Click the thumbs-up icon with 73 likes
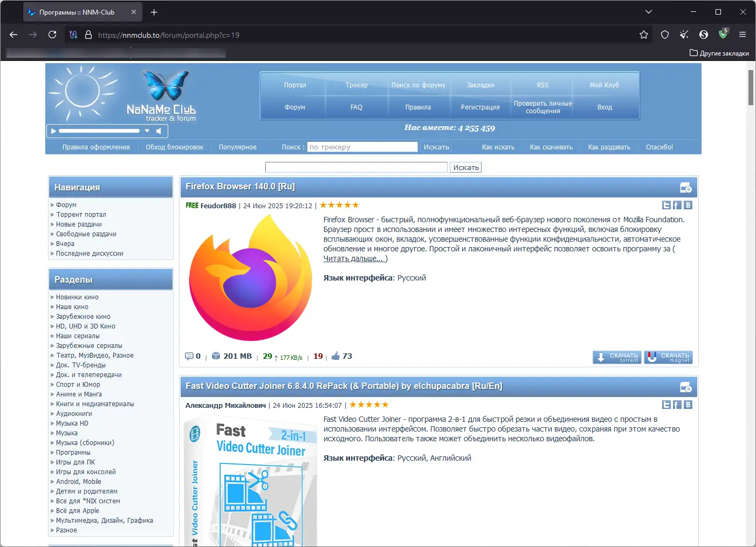Screen dimensions: 756x547 [x=336, y=355]
